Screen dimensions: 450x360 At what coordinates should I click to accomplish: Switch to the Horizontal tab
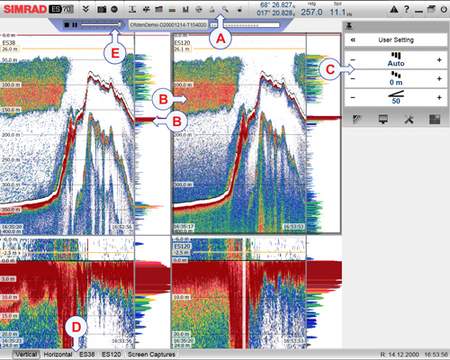58,354
